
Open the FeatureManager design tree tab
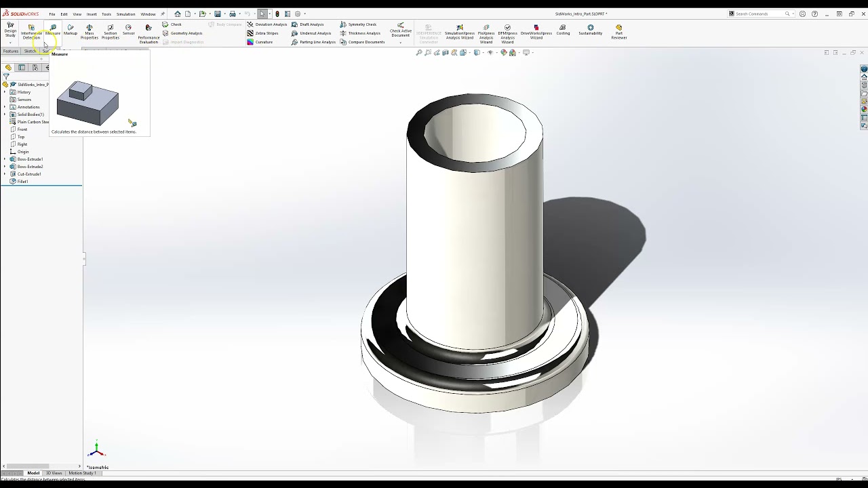pyautogui.click(x=8, y=67)
